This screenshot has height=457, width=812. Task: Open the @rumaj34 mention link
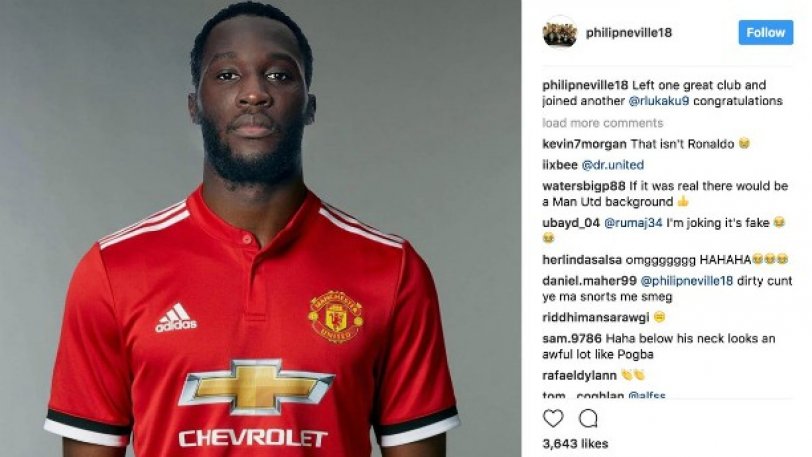click(x=633, y=223)
